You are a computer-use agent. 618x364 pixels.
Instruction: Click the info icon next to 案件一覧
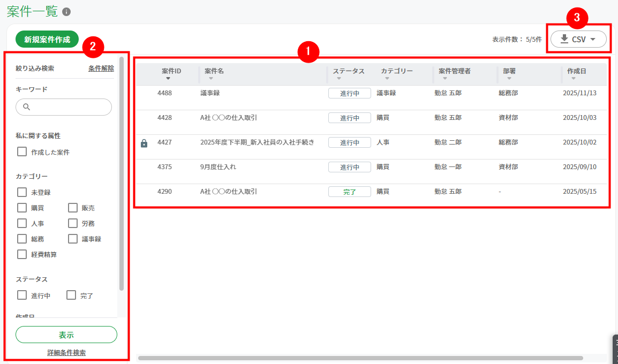click(66, 12)
